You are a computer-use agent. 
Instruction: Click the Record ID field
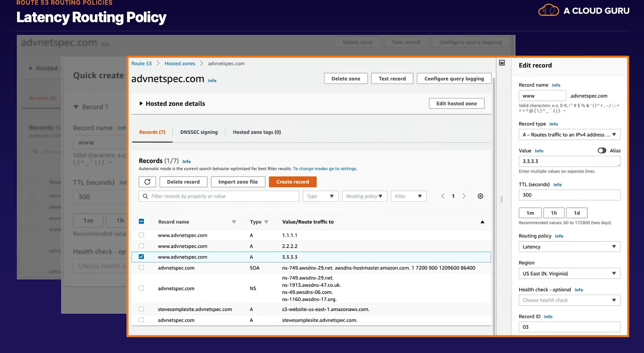pos(570,327)
